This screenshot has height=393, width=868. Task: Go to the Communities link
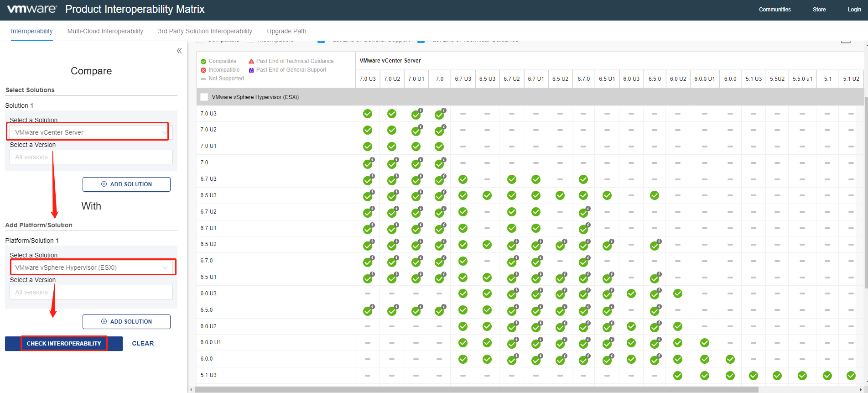(x=774, y=10)
